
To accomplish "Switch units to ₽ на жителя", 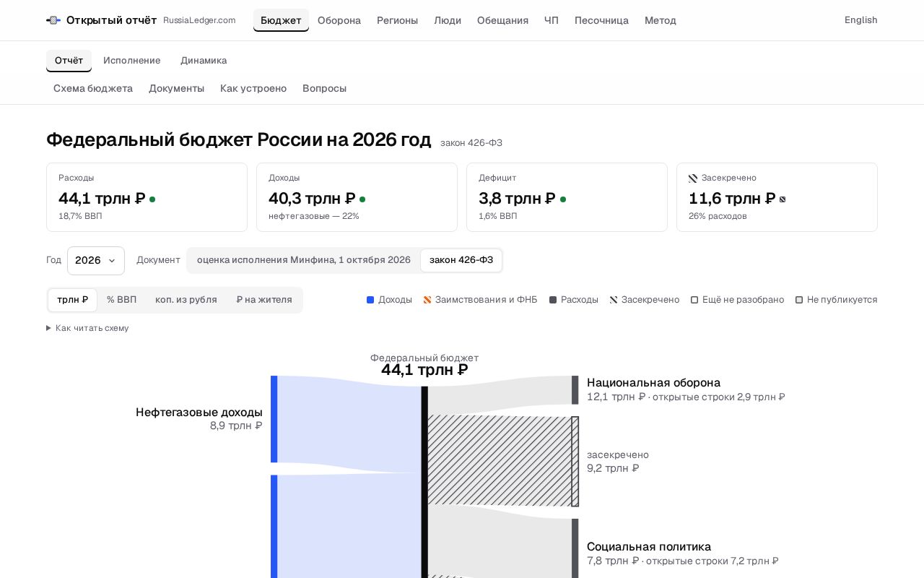I will point(264,300).
